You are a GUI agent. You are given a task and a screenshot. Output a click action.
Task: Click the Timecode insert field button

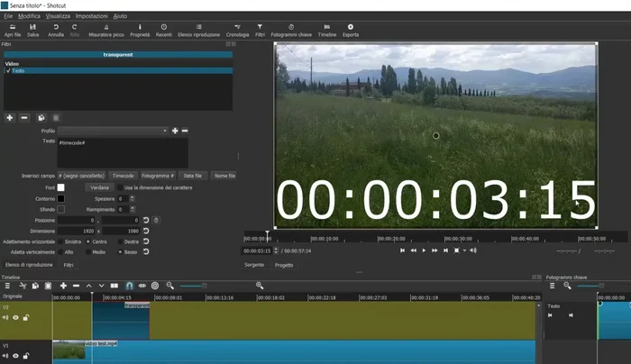coord(123,176)
